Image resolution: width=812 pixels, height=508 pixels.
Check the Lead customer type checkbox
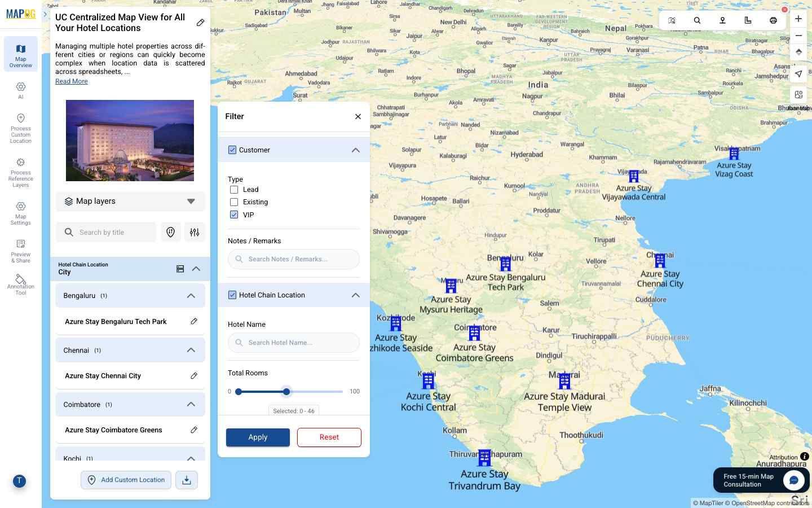coord(234,190)
